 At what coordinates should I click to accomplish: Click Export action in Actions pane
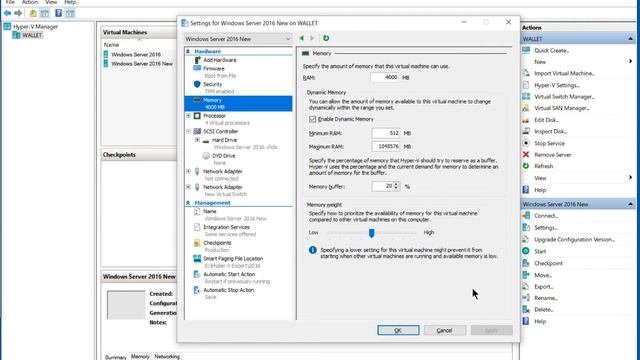click(544, 287)
